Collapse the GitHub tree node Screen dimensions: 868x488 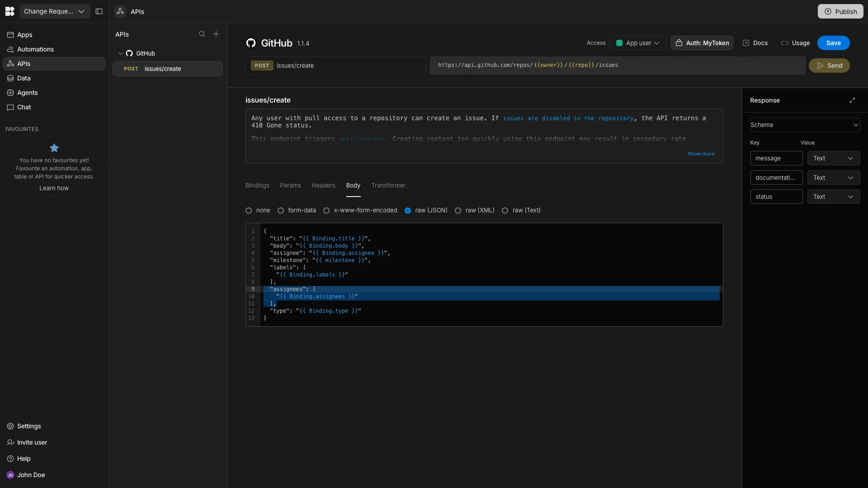pyautogui.click(x=121, y=53)
